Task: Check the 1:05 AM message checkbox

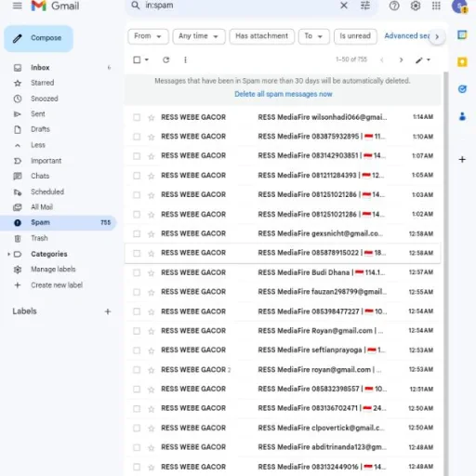Action: tap(137, 176)
